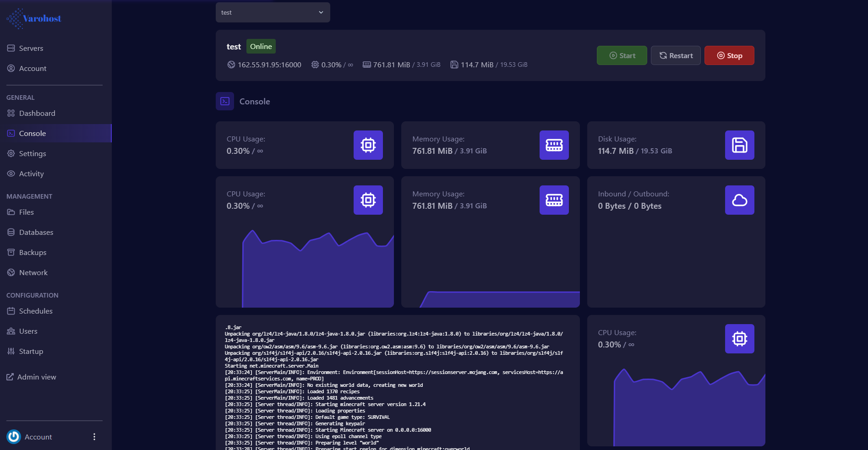The height and width of the screenshot is (450, 868).
Task: Open server Settings
Action: coord(33,153)
